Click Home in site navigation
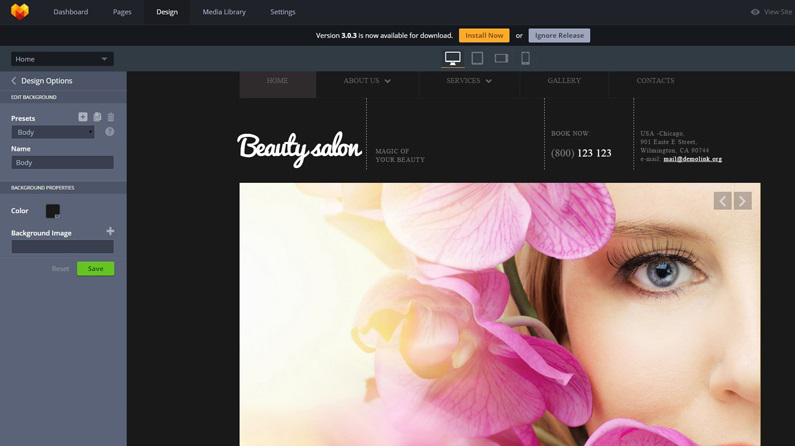 click(277, 81)
